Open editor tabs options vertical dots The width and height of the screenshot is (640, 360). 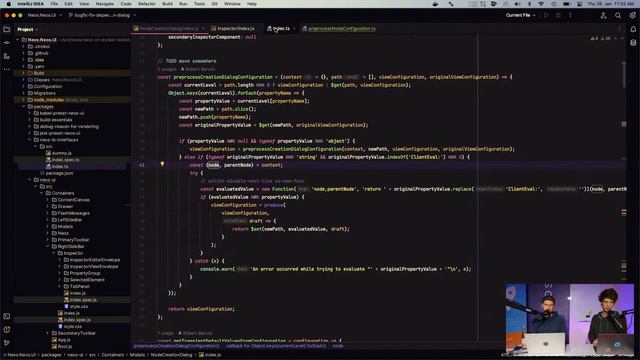coord(620,29)
